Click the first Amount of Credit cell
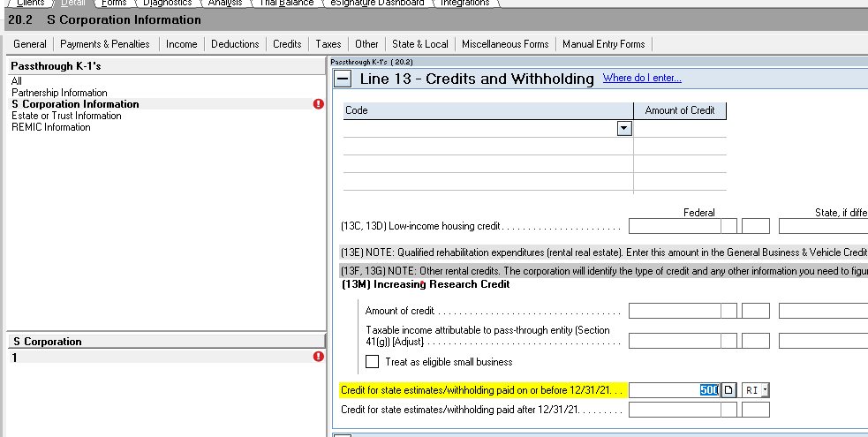Screen dimensions: 868x437 [x=680, y=128]
